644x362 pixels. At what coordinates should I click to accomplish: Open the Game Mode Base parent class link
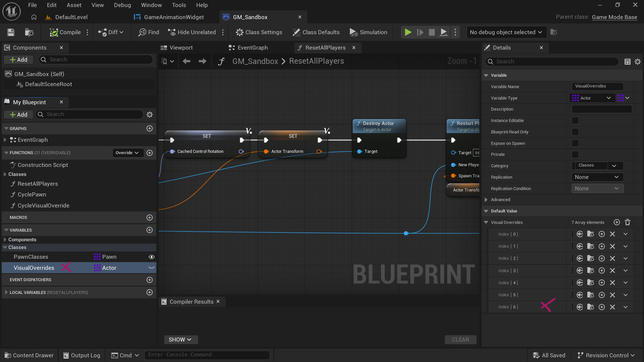pyautogui.click(x=614, y=17)
